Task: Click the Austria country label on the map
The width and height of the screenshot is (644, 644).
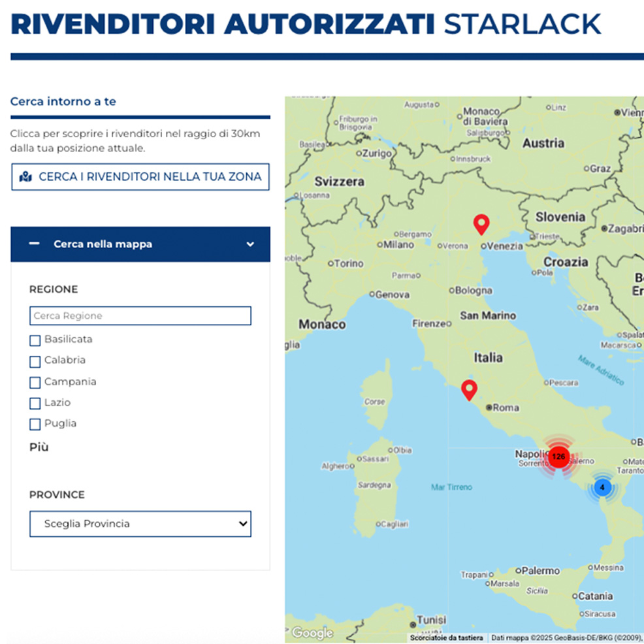Action: [543, 143]
